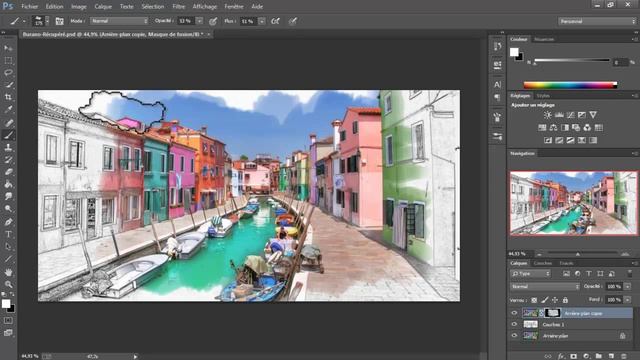Open the layer filter Type dropdown
The image size is (640, 360).
pos(530,273)
